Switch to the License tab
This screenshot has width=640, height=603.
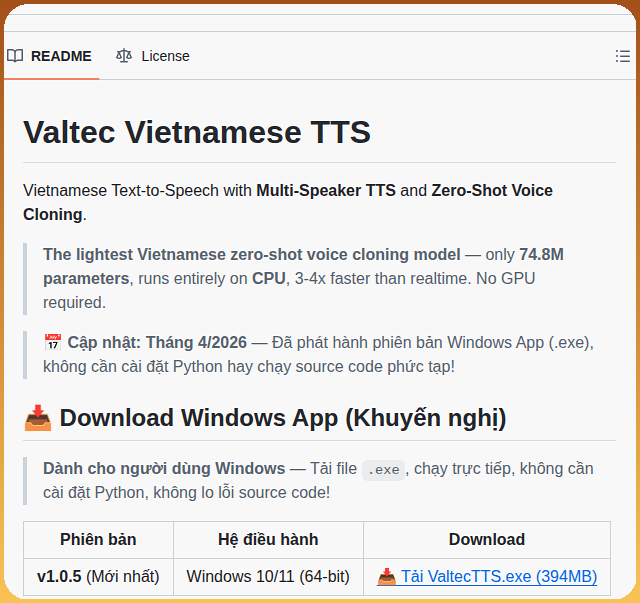(x=153, y=56)
